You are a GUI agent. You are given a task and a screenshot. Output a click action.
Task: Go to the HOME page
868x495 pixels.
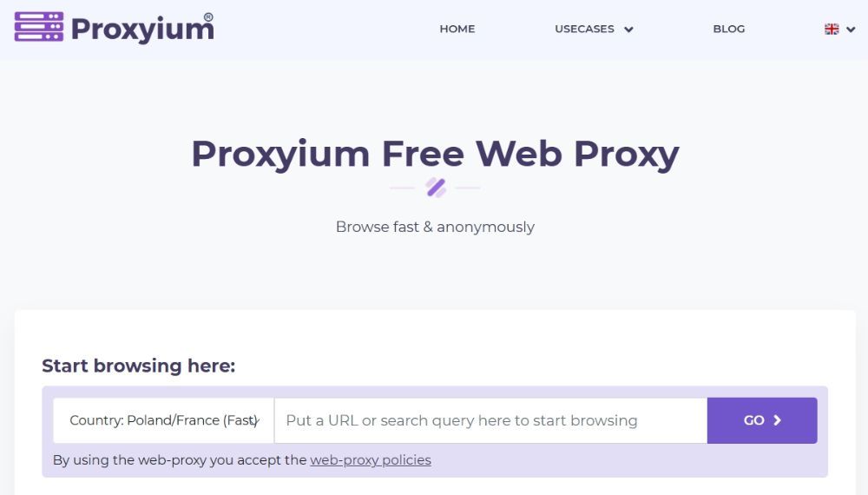click(x=457, y=29)
